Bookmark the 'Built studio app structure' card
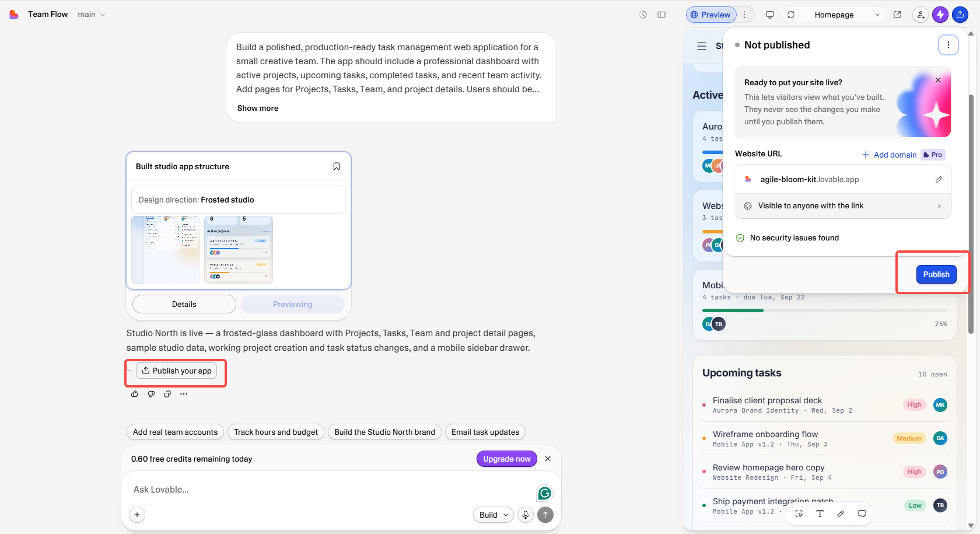Image resolution: width=980 pixels, height=534 pixels. 337,166
